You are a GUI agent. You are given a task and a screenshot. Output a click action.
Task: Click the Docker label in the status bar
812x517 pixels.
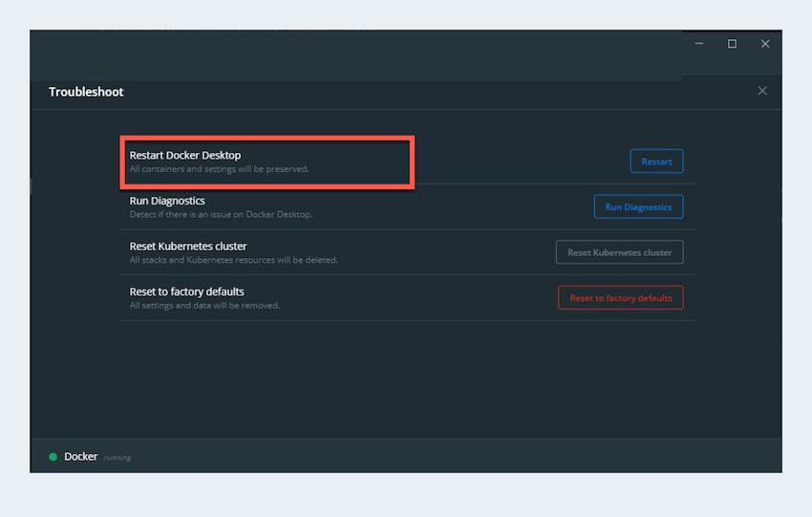point(80,457)
